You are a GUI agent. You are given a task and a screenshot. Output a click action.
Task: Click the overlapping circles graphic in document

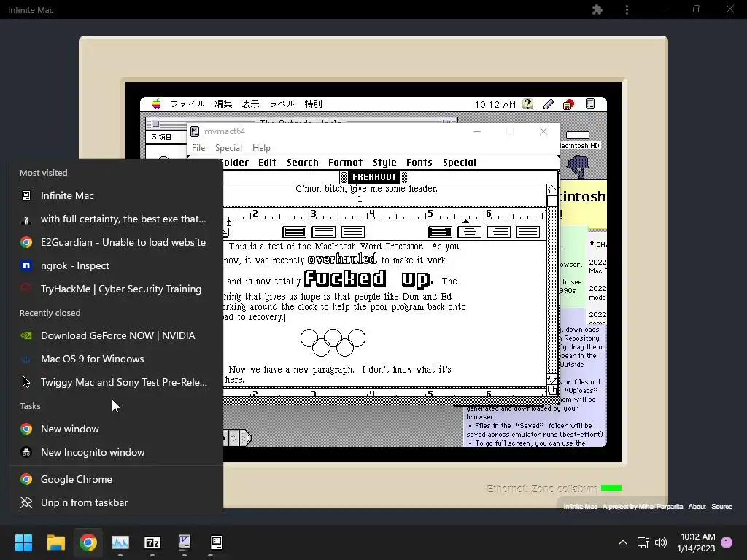click(x=333, y=343)
